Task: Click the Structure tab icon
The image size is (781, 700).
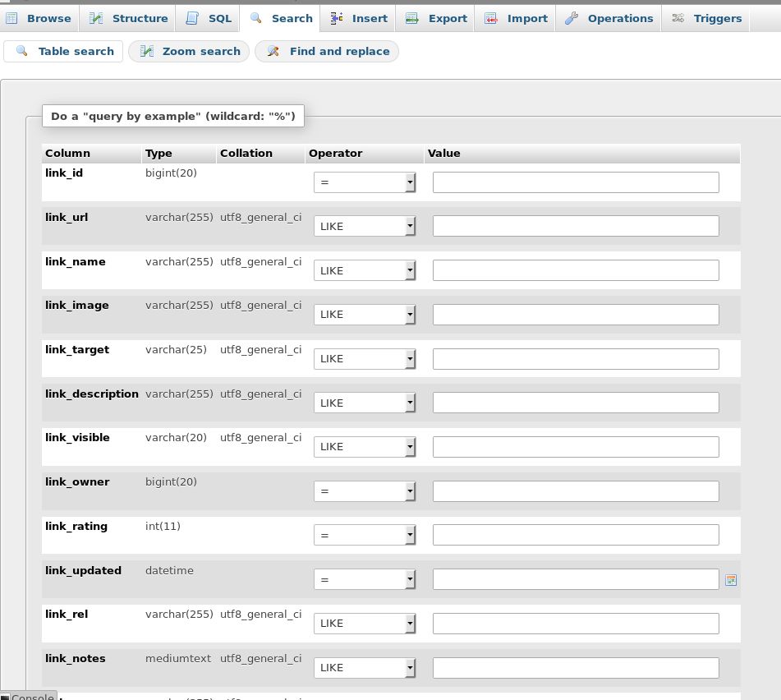Action: 96,18
